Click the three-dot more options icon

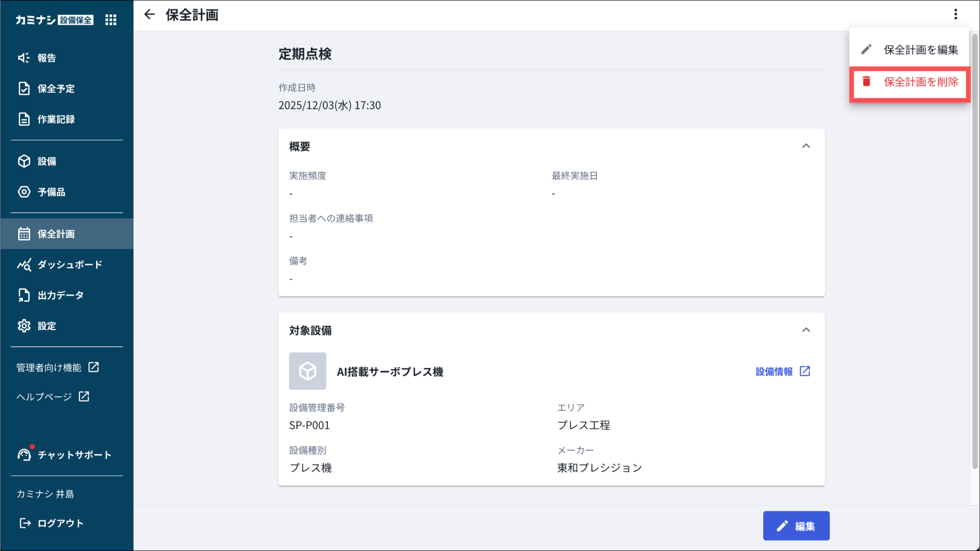point(956,14)
